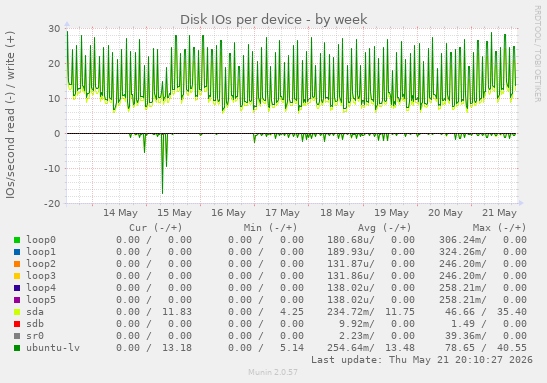Click the loop3 yellow legend swatch
547x383 pixels.
coord(17,276)
